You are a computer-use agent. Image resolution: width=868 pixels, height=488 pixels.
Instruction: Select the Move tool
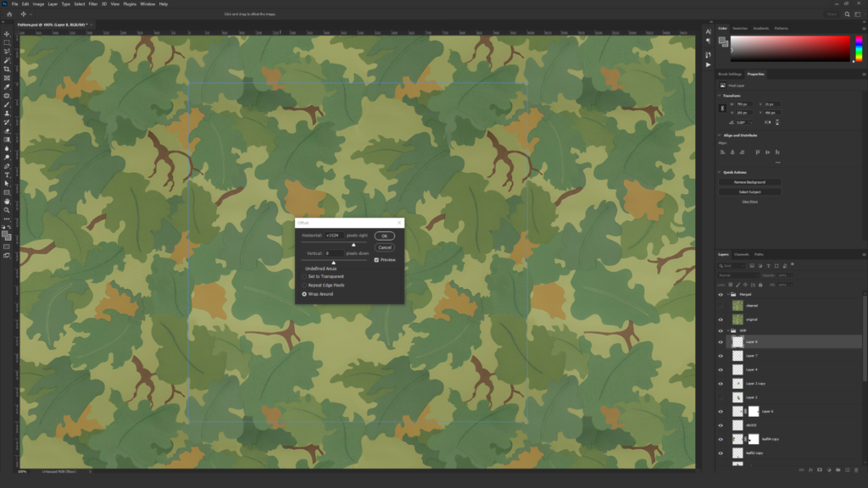point(7,33)
